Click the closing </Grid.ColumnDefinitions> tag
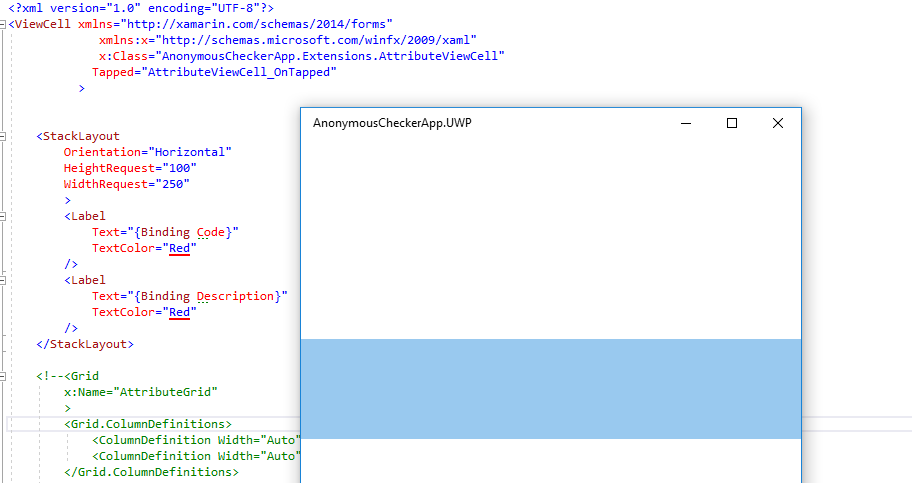 (151, 472)
